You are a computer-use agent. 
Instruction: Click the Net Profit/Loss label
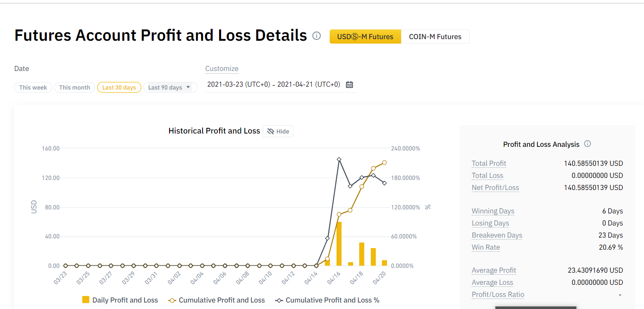tap(495, 188)
